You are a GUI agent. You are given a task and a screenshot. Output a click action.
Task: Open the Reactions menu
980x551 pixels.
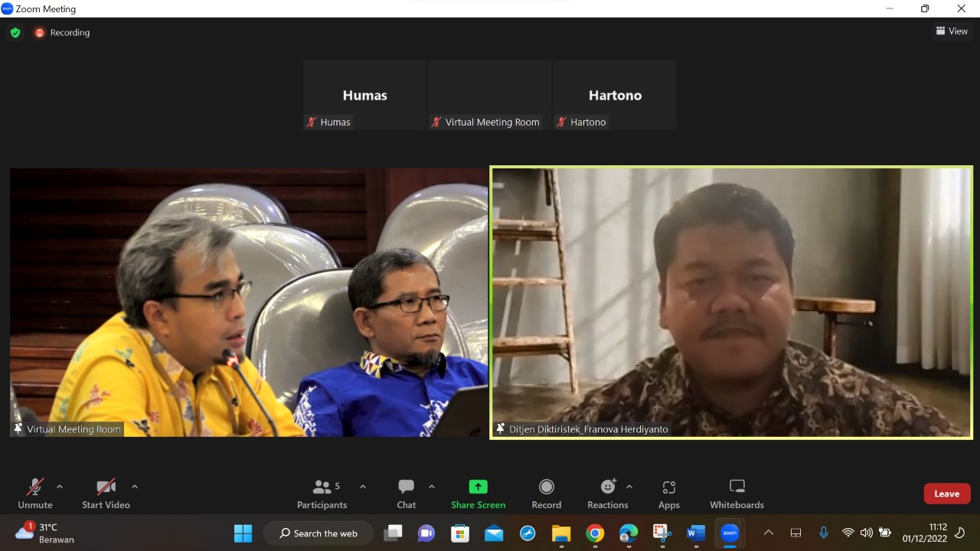[x=608, y=494]
